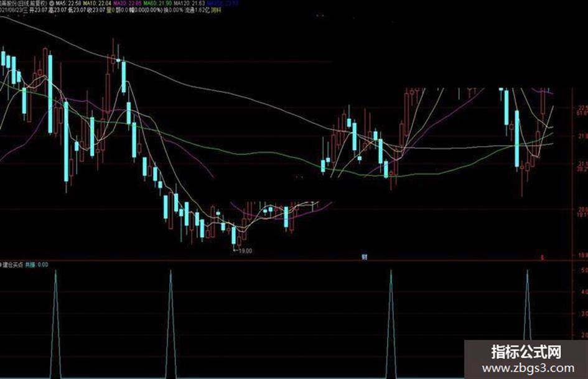Select the blue MA250 indicator label
Image resolution: width=588 pixels, height=379 pixels.
[x=222, y=3]
